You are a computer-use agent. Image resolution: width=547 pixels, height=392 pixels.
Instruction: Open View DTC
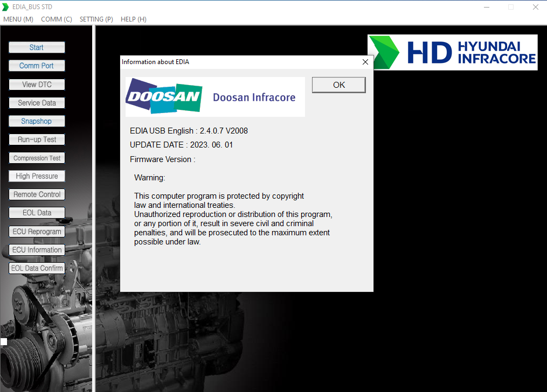[x=37, y=85]
